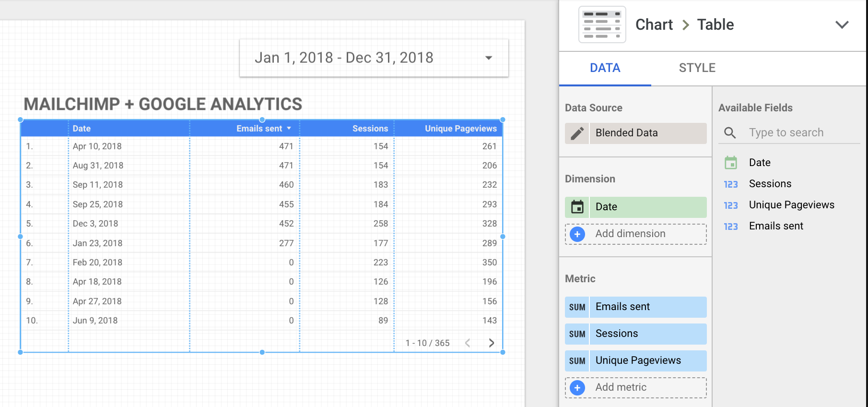Open the date range dropdown arrow
Image resolution: width=868 pixels, height=407 pixels.
(x=489, y=58)
